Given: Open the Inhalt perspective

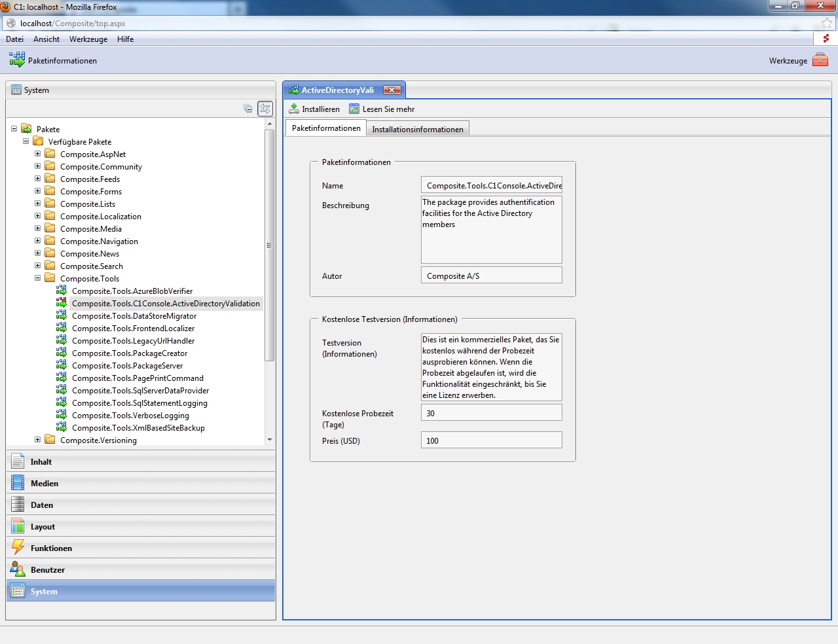Looking at the screenshot, I should 41,461.
